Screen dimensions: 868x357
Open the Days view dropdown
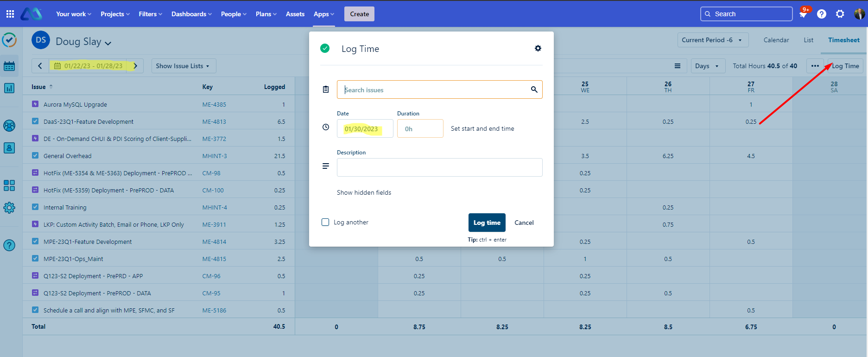[x=707, y=66]
